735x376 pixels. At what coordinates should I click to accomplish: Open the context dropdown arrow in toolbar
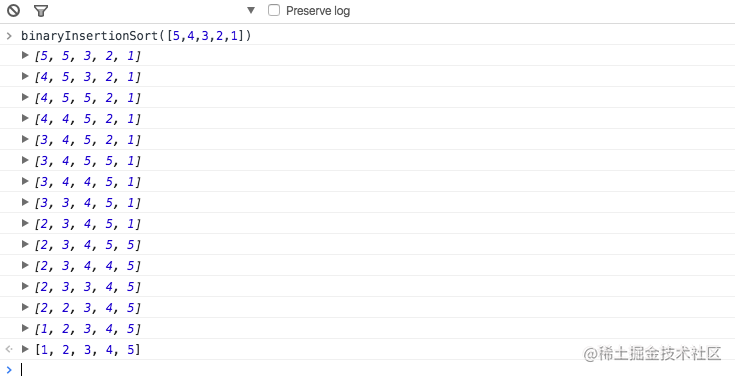(x=251, y=10)
